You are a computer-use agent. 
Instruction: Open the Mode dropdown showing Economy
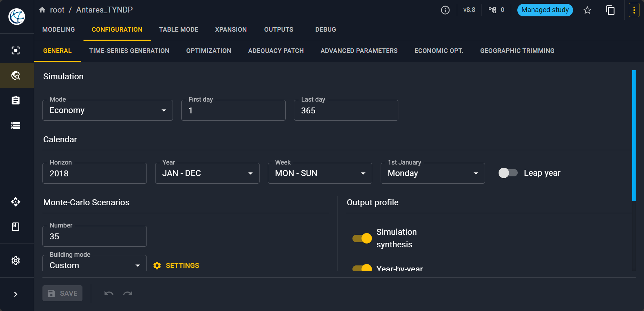(x=108, y=110)
